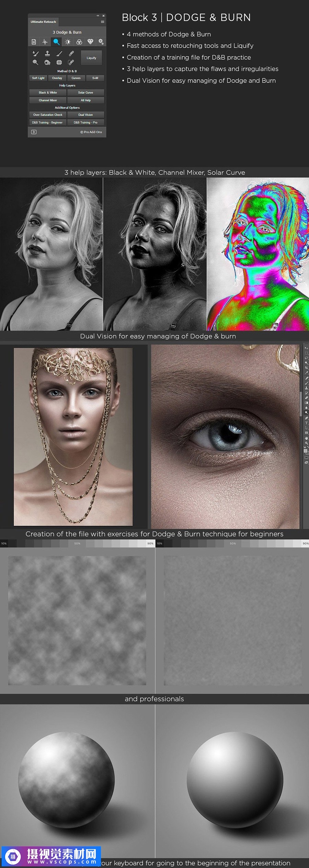
Task: Click the play video icon at panel bottom
Action: (34, 132)
